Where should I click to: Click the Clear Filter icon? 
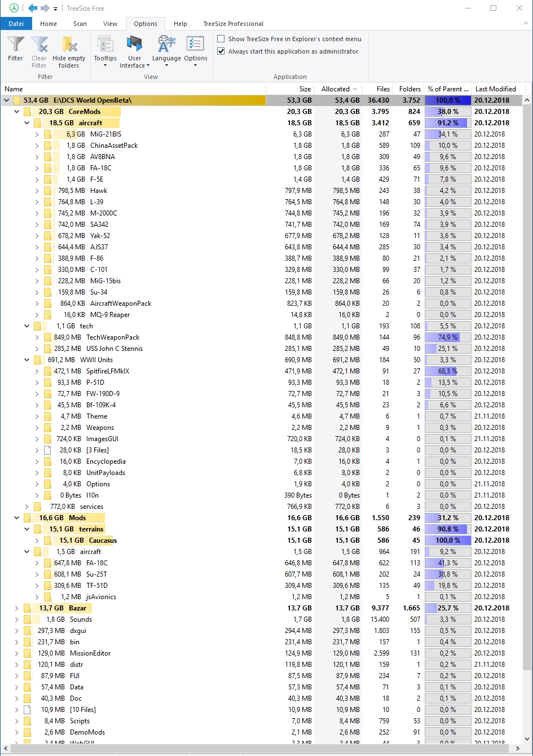pos(39,45)
